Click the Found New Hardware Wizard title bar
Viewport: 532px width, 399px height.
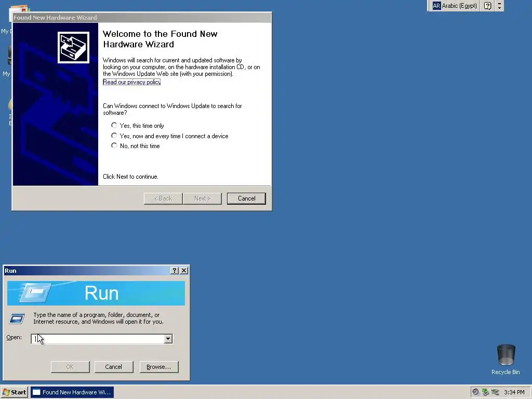pyautogui.click(x=142, y=18)
